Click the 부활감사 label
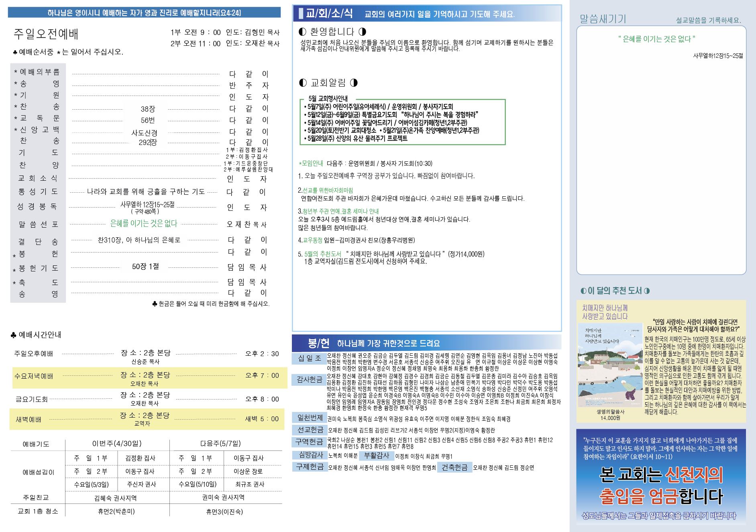756x532 pixels. [377, 455]
